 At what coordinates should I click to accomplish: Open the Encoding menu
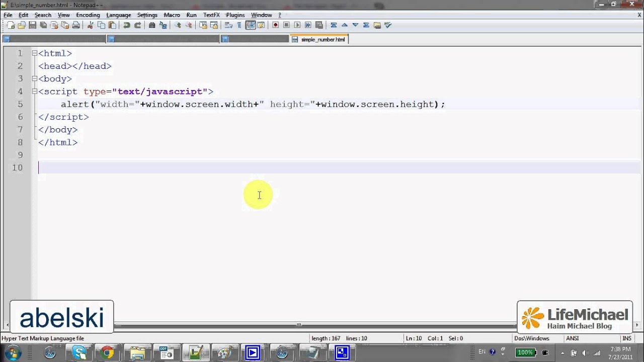pyautogui.click(x=88, y=15)
